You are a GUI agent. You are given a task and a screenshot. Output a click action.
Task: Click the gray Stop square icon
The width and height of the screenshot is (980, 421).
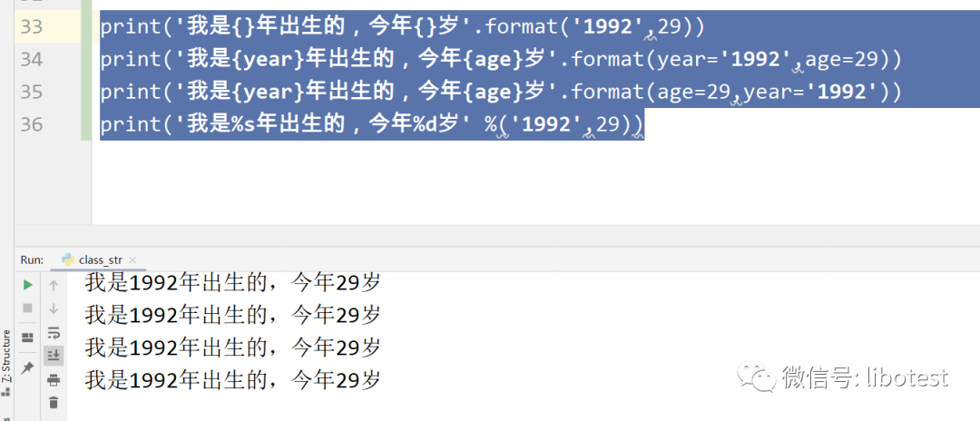click(x=27, y=308)
